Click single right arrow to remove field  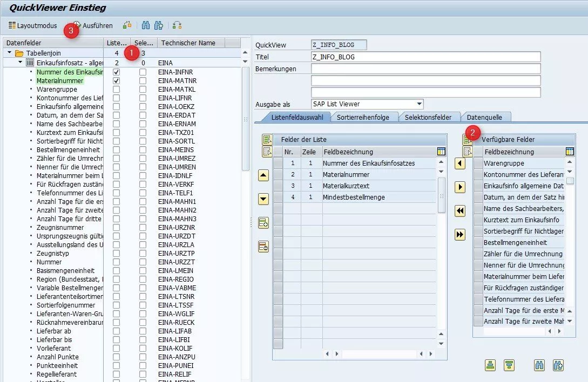point(459,187)
